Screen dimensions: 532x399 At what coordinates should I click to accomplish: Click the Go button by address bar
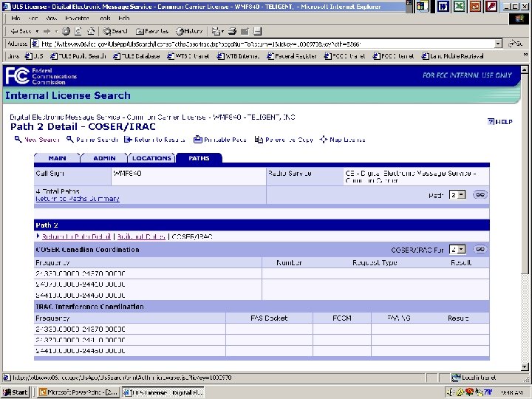(515, 44)
